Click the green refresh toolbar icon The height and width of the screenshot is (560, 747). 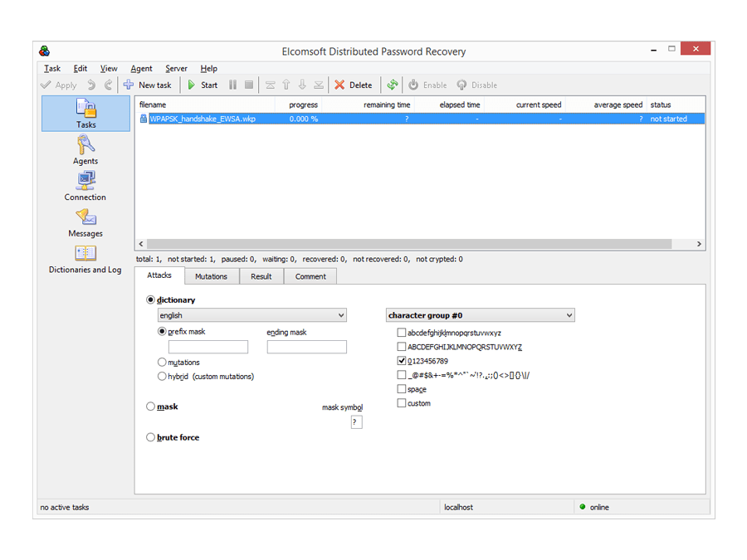point(392,85)
